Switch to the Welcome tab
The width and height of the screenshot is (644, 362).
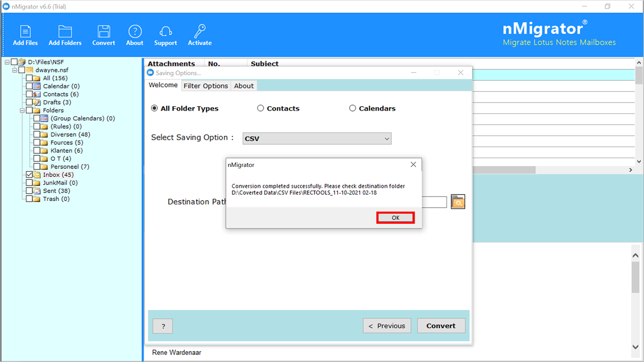163,85
